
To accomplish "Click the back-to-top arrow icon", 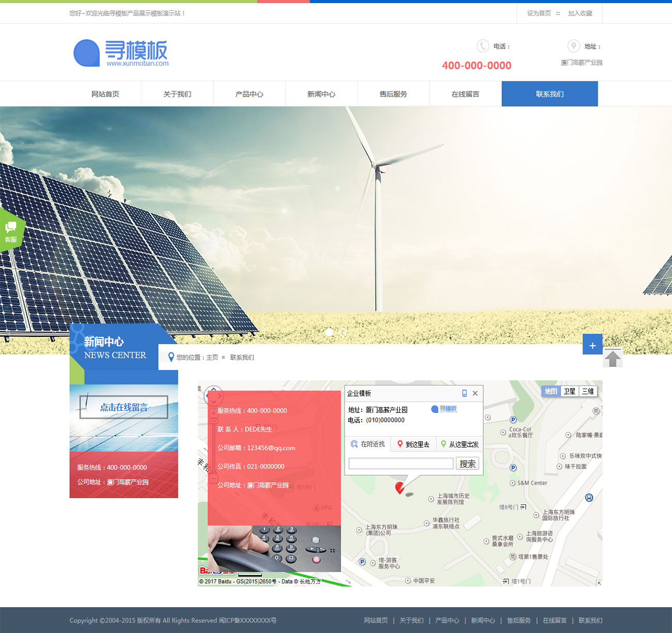I will (613, 358).
